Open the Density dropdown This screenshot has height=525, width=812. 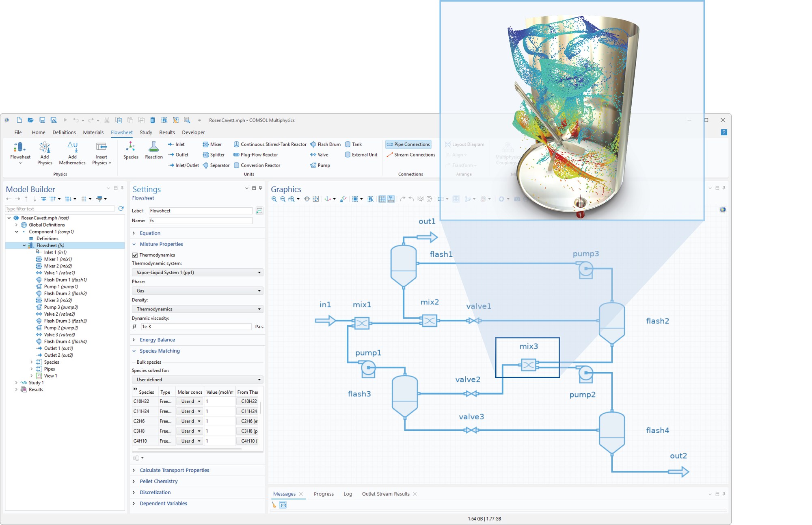point(197,309)
